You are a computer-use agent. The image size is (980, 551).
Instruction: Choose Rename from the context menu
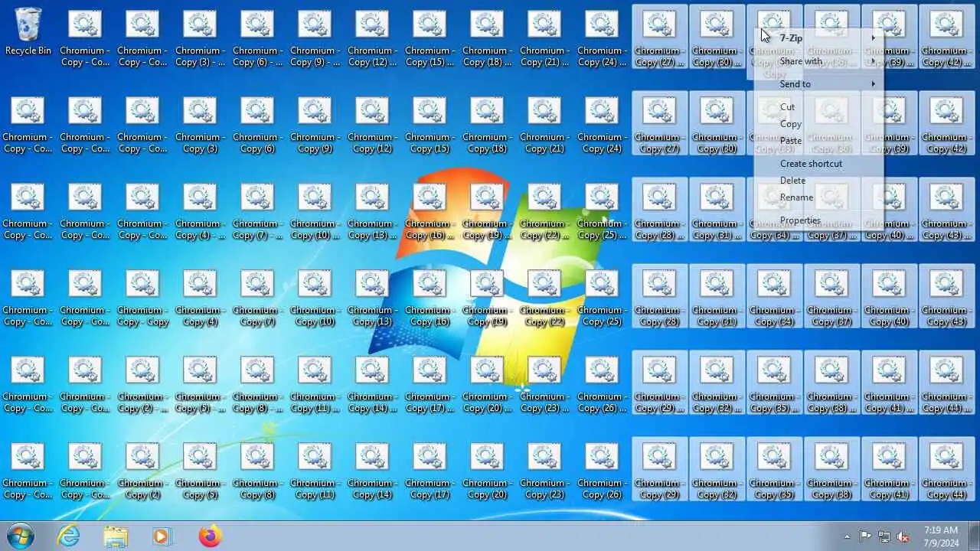coord(818,197)
